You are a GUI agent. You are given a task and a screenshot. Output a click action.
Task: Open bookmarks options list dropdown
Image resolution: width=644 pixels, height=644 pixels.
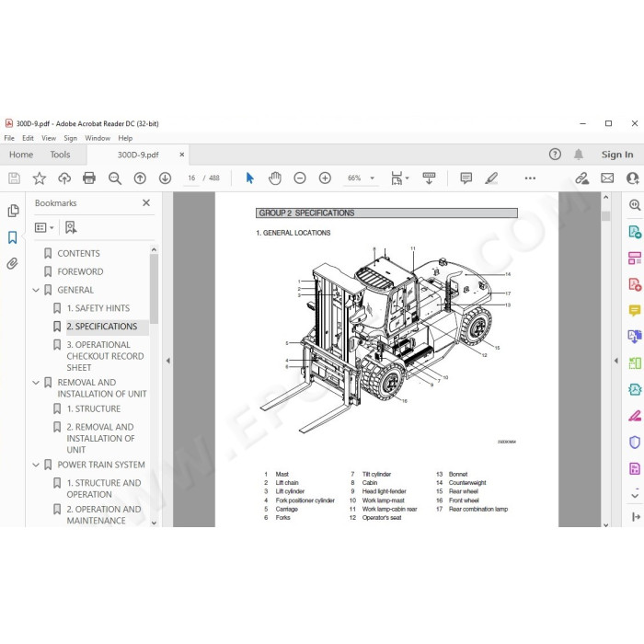(44, 227)
